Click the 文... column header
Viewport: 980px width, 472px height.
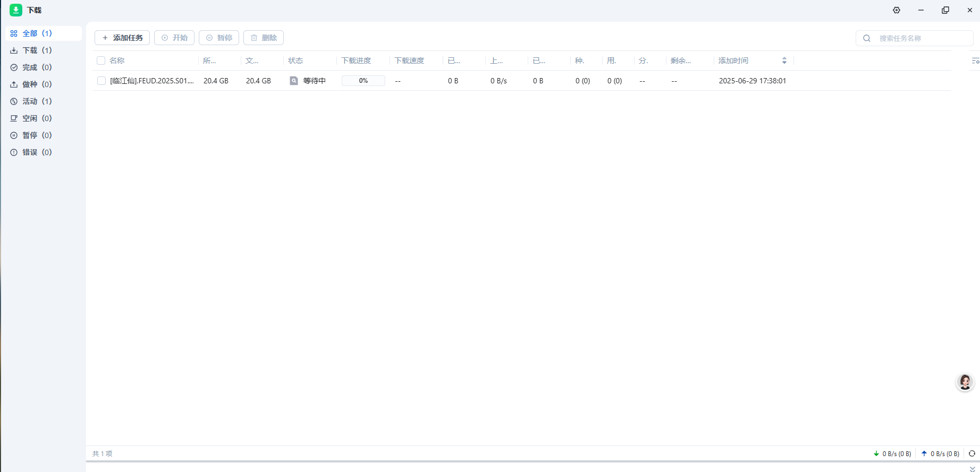(252, 61)
